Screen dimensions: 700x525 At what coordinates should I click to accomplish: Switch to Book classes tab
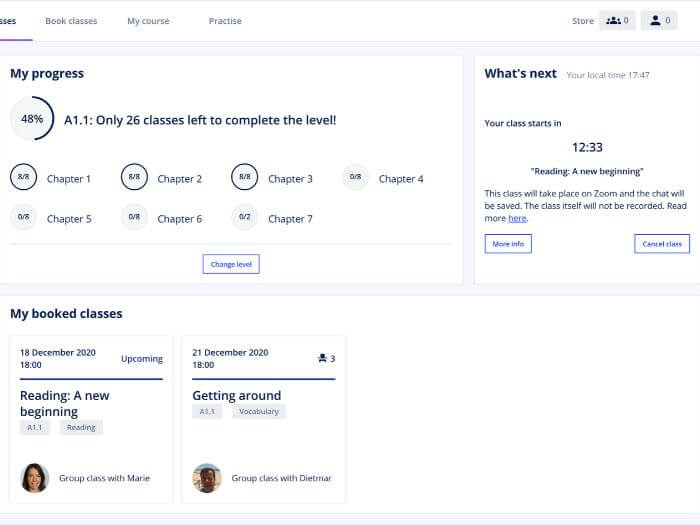tap(71, 21)
